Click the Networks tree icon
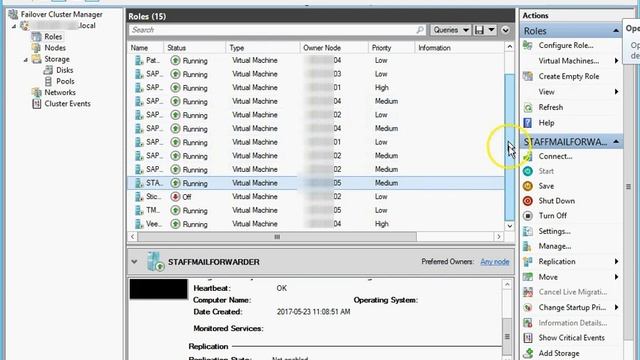Screen dimensions: 640x360 37,92
